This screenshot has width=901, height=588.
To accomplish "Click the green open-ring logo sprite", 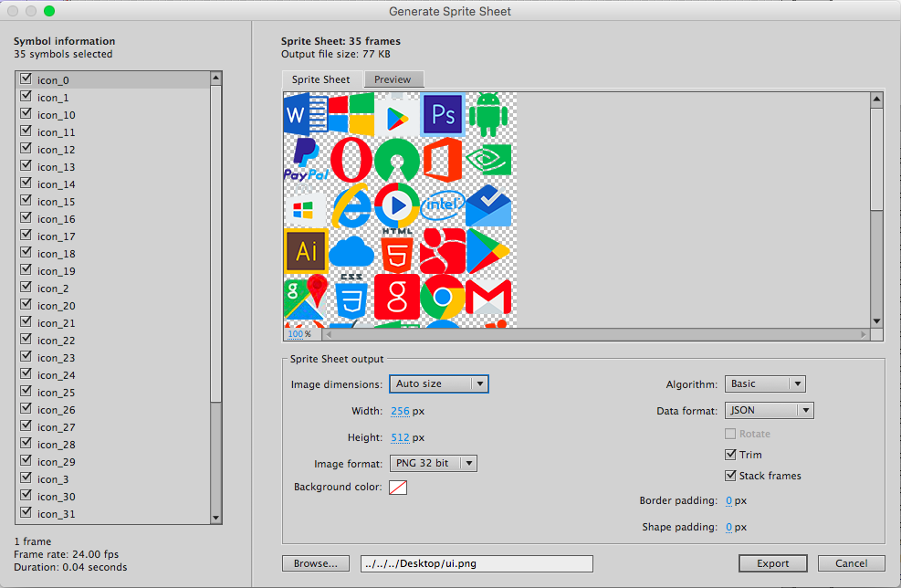I will tap(397, 160).
